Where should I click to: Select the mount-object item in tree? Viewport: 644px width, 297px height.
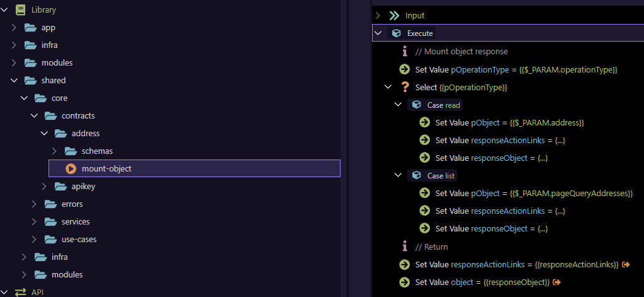coord(106,169)
